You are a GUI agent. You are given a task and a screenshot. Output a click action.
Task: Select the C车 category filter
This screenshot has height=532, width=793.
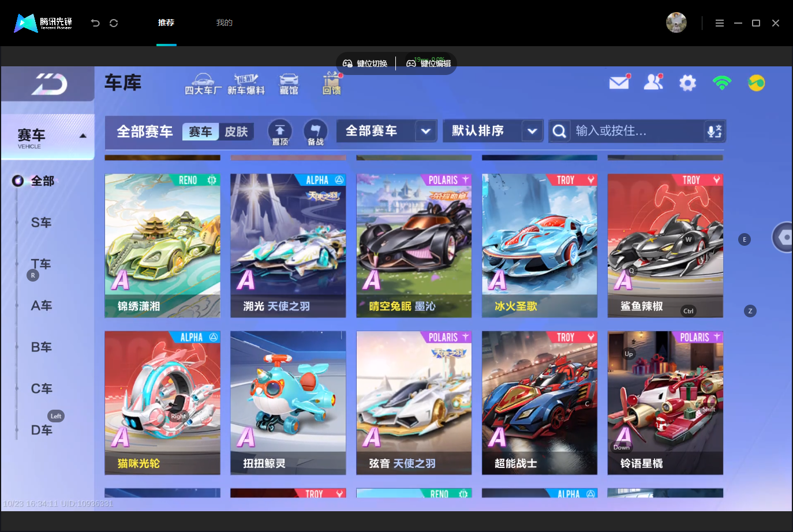41,389
